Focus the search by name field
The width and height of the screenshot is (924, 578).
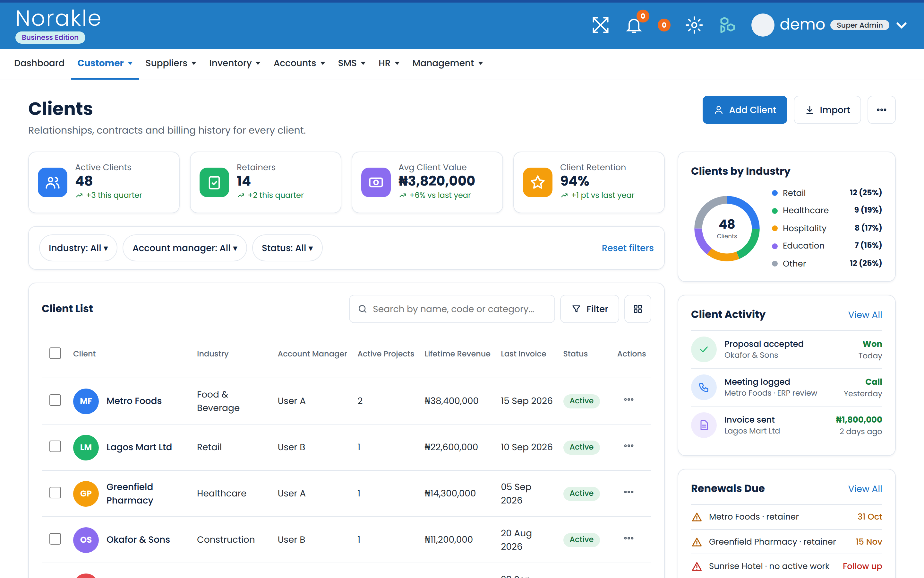452,309
